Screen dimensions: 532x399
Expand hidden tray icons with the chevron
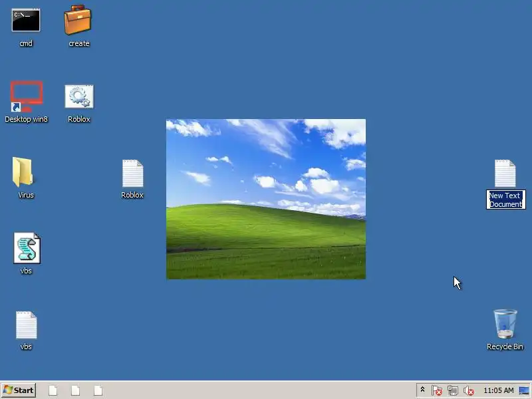(x=422, y=390)
